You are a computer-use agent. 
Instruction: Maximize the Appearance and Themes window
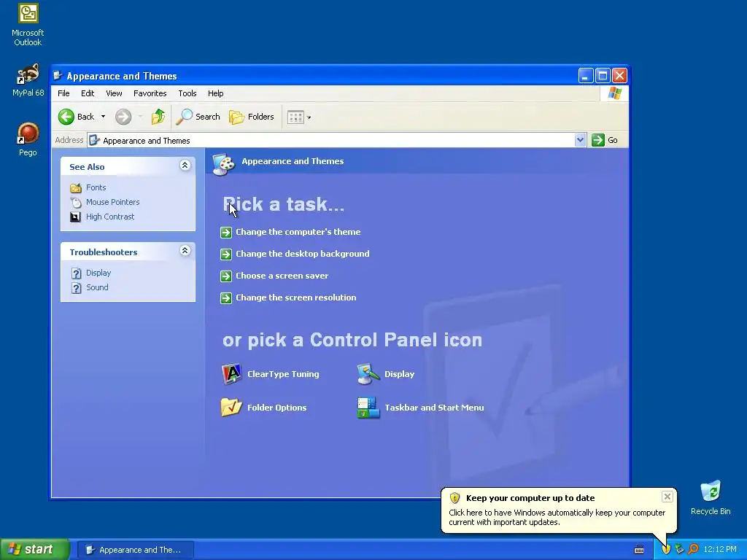603,76
